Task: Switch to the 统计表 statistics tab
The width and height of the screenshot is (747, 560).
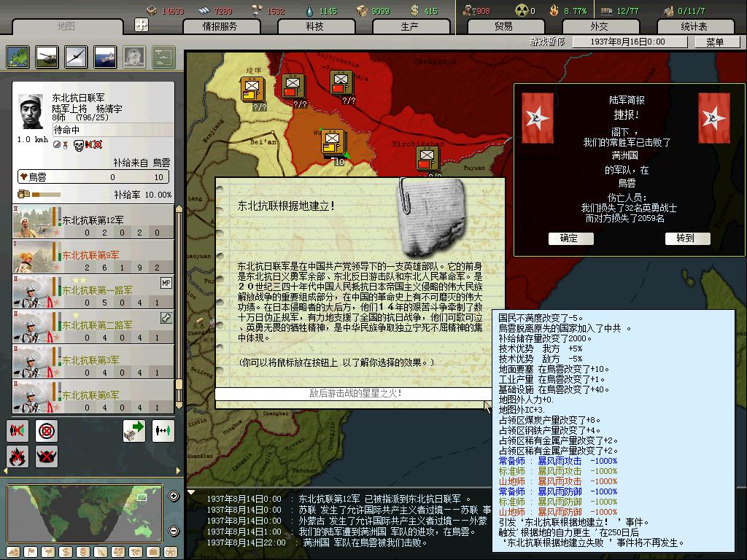Action: (694, 27)
